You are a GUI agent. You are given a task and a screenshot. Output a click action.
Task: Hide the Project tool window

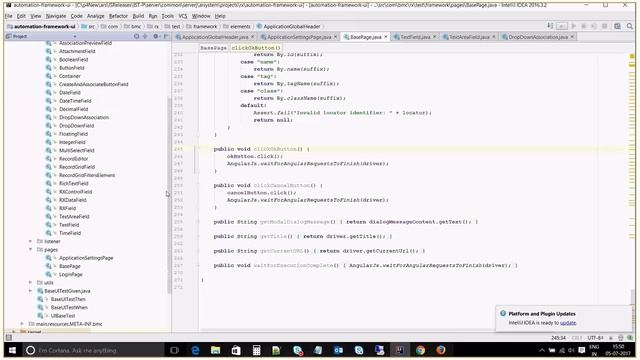click(166, 36)
